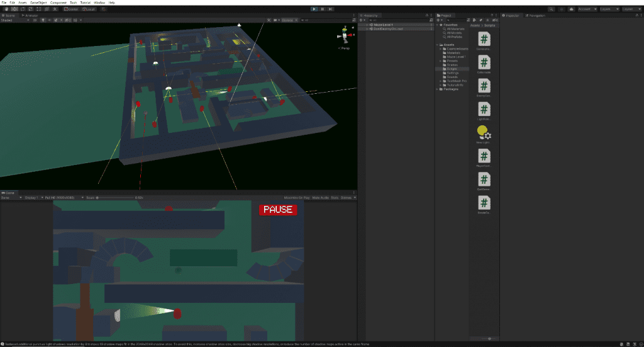Click the Center pivot toggle button
Viewport: 644px width, 347px height.
point(71,9)
